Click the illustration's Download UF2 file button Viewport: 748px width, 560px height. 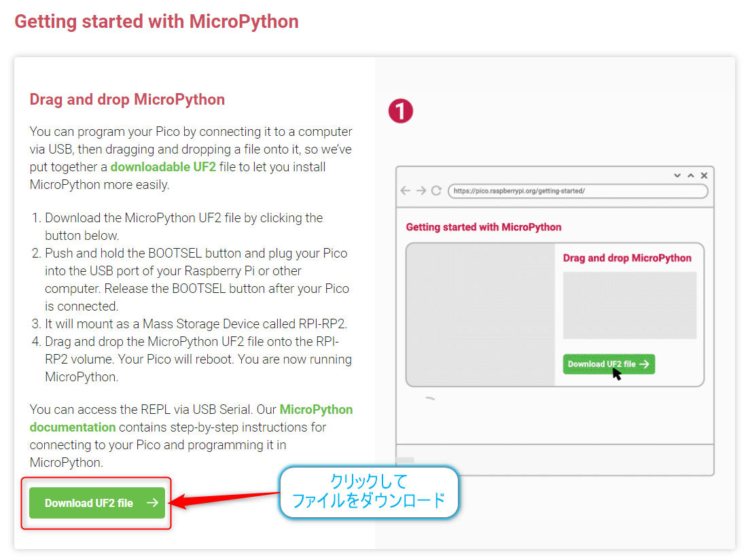coord(609,364)
